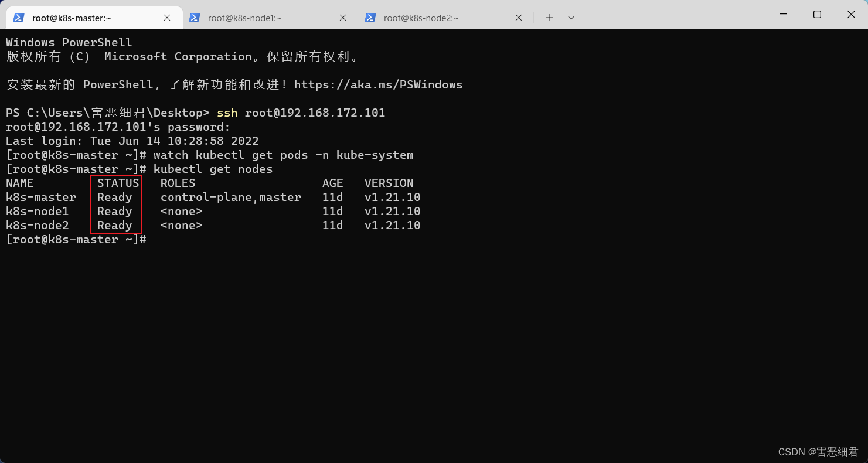Click 11d age in k8s-node1 row
868x463 pixels.
coord(333,211)
